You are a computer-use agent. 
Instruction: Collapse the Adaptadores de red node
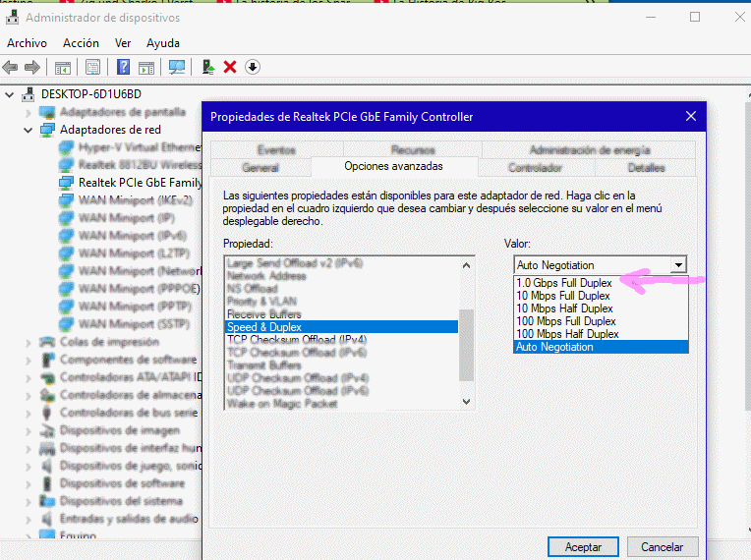(x=29, y=131)
